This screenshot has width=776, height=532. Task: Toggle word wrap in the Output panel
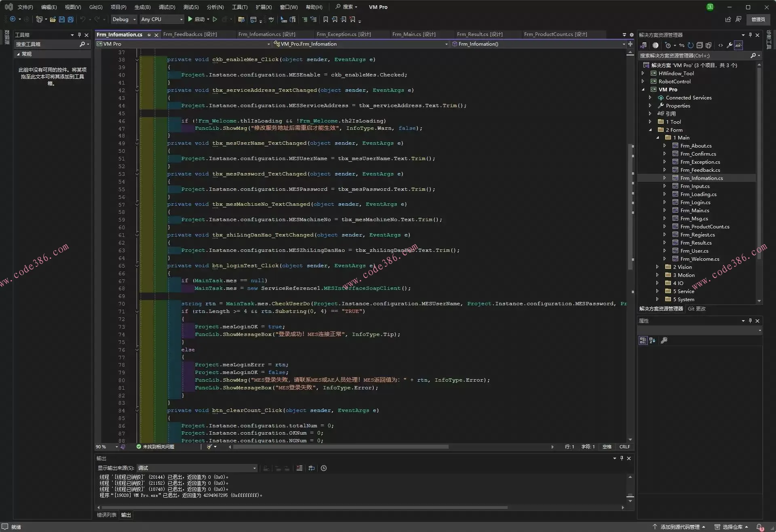312,468
